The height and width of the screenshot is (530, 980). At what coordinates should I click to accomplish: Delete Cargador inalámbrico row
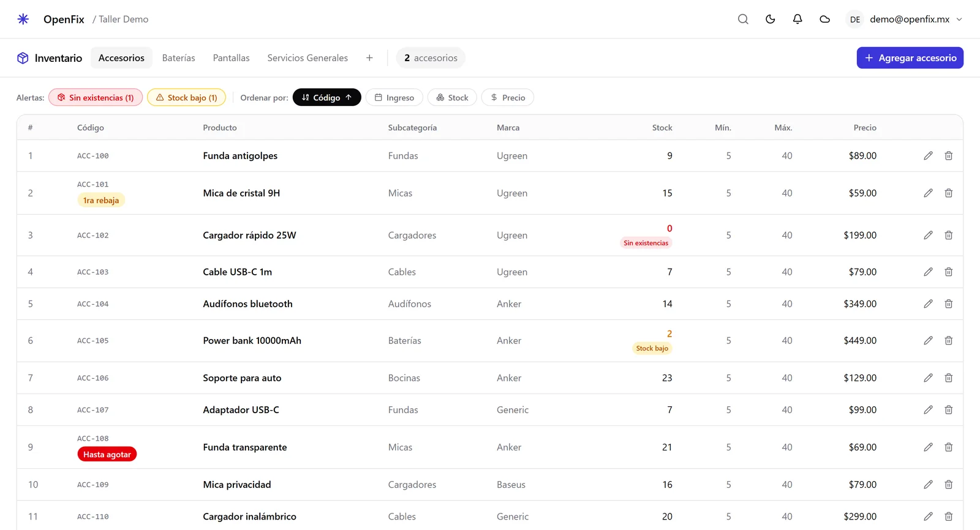pos(949,516)
